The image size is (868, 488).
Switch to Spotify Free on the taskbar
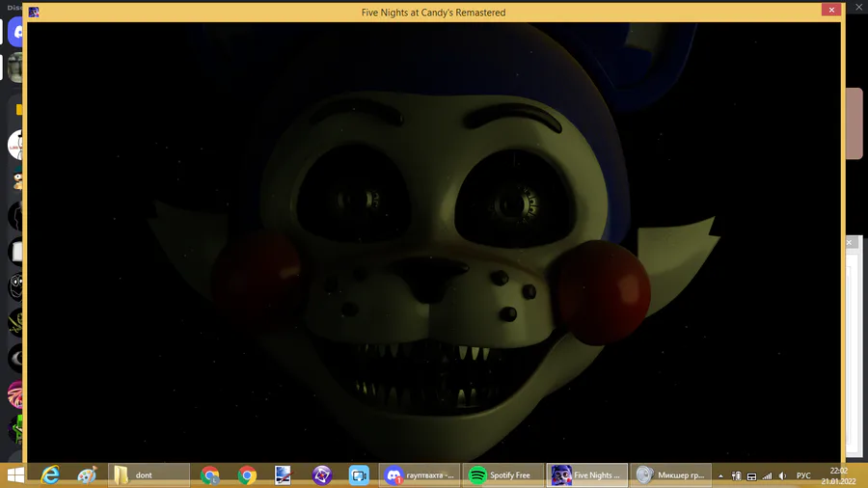502,475
